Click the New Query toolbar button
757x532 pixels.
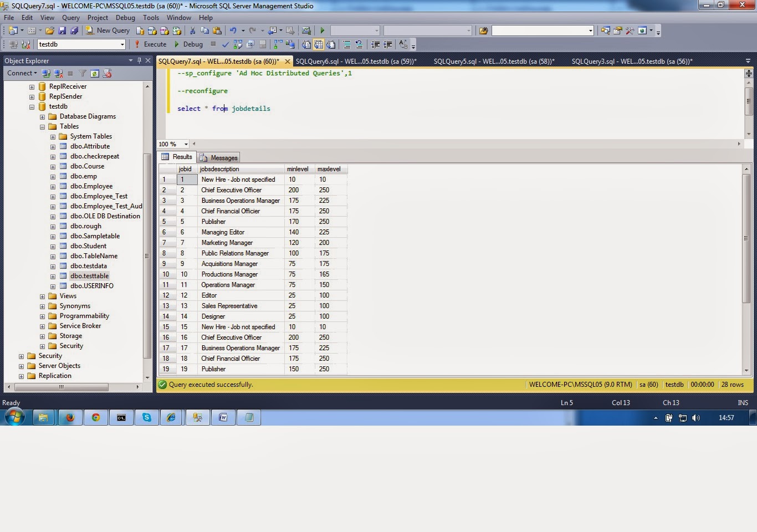click(108, 30)
